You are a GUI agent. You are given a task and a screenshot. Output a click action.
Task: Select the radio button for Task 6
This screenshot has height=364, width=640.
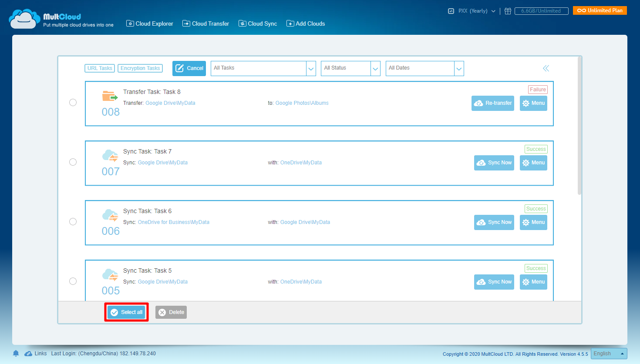[73, 221]
